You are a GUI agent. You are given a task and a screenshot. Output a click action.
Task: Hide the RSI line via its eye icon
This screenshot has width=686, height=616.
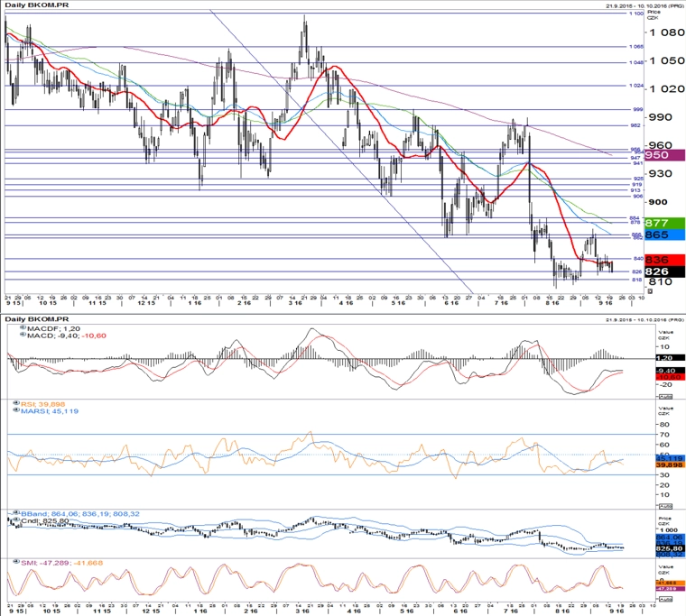click(x=16, y=403)
